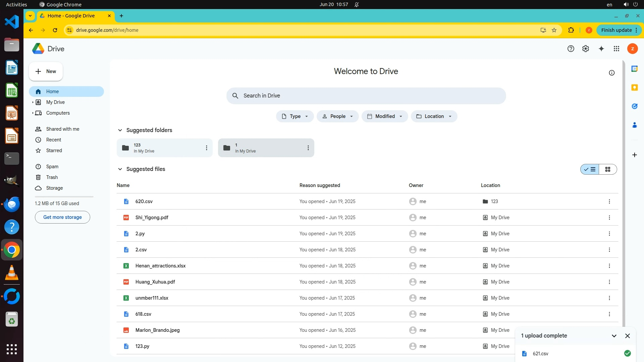Click the Get more storage button

[x=62, y=217]
